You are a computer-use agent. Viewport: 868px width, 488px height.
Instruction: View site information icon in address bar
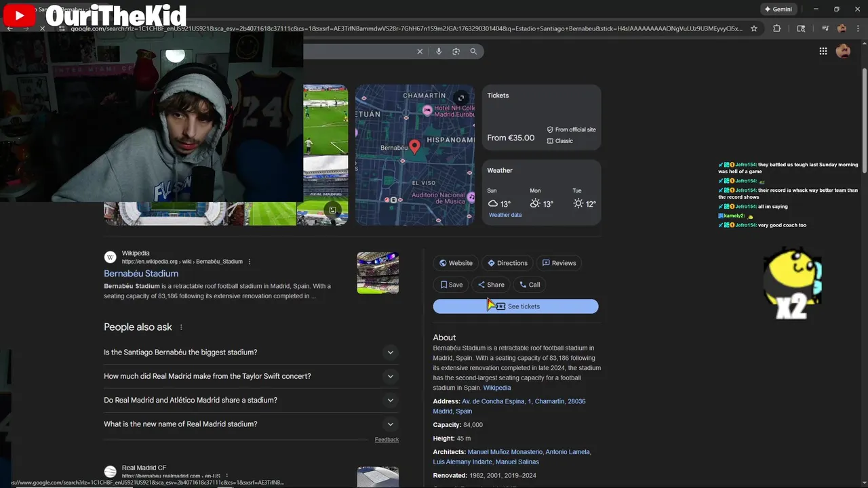[62, 28]
